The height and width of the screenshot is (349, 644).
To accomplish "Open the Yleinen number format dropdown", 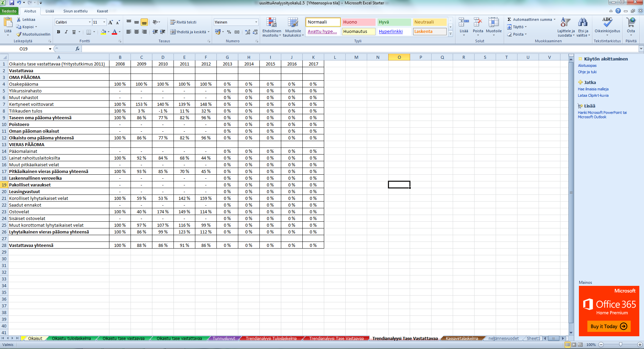I will [256, 22].
